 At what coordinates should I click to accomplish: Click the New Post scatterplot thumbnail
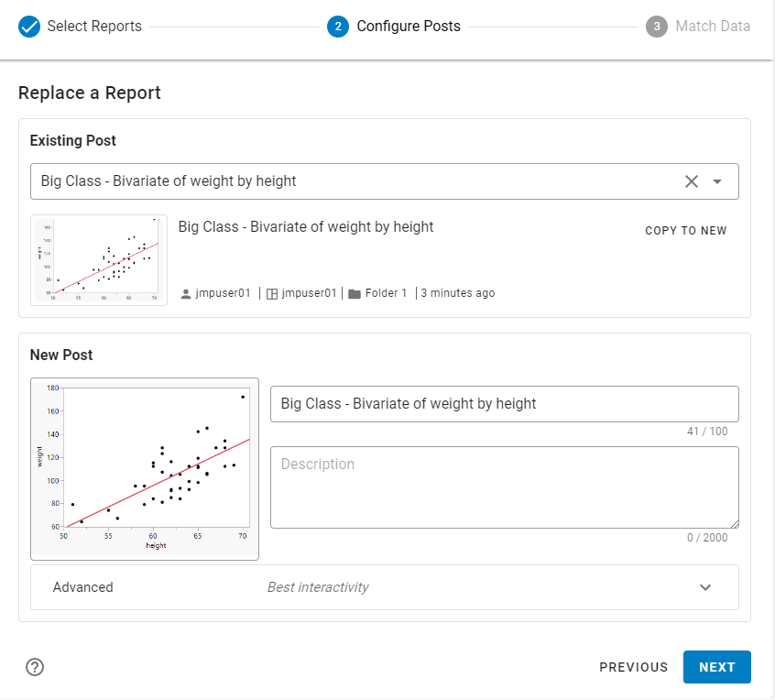[145, 468]
